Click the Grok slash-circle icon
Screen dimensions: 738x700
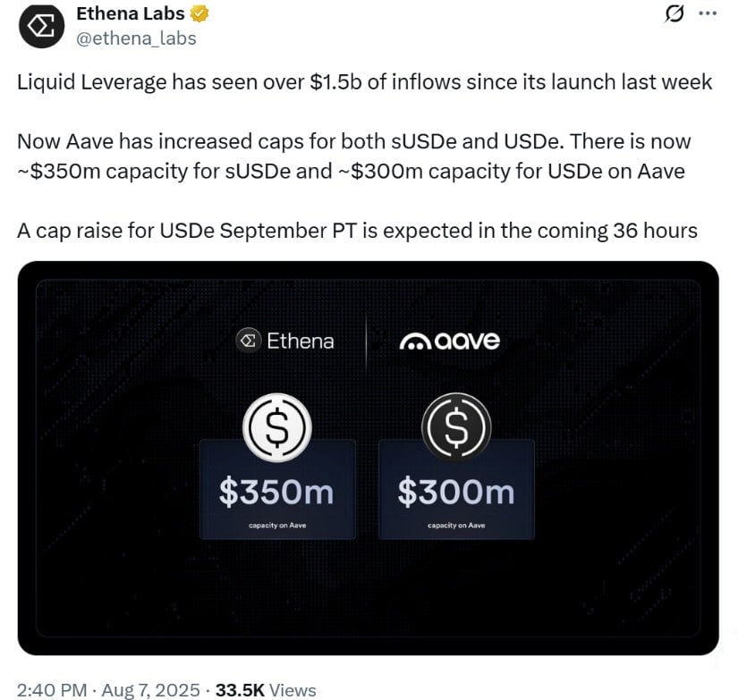674,14
